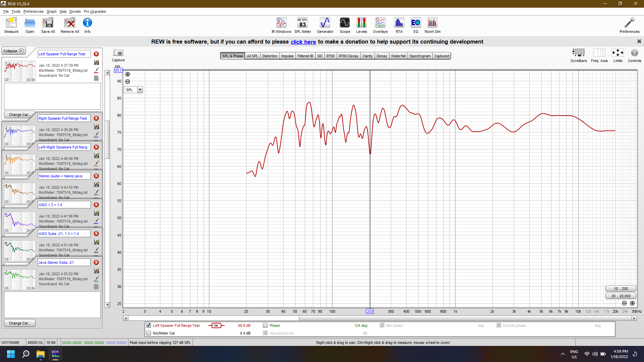Image resolution: width=644 pixels, height=362 pixels.
Task: Launch the Room Sim tool
Action: coord(432,25)
